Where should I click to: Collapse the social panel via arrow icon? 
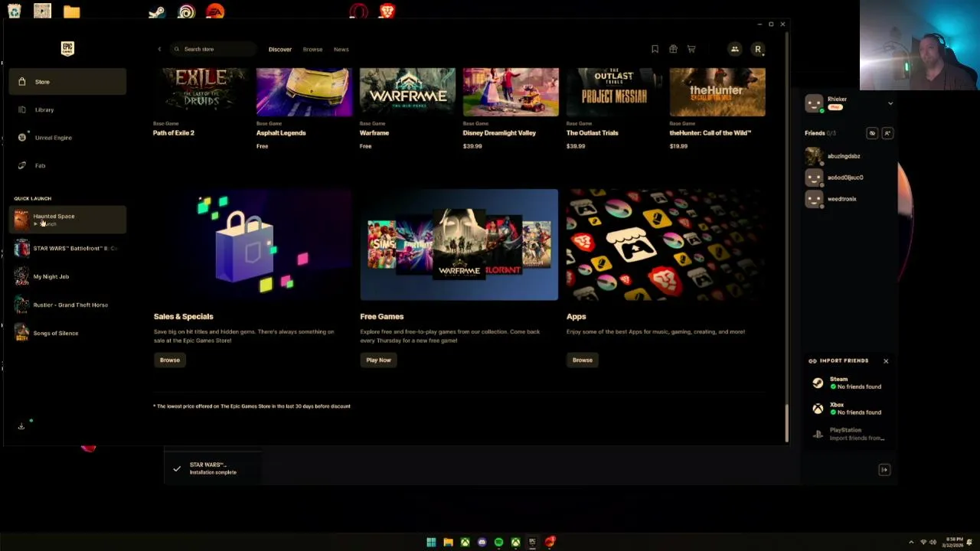click(x=884, y=470)
